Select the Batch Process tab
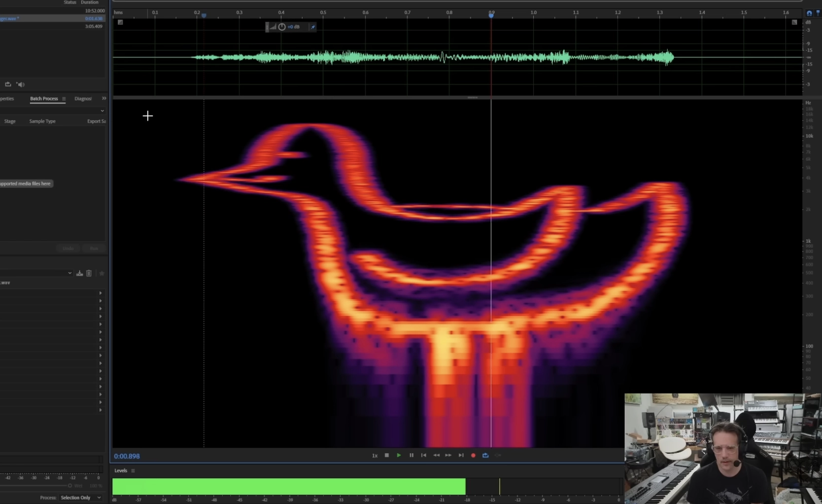This screenshot has height=504, width=822. (45, 98)
